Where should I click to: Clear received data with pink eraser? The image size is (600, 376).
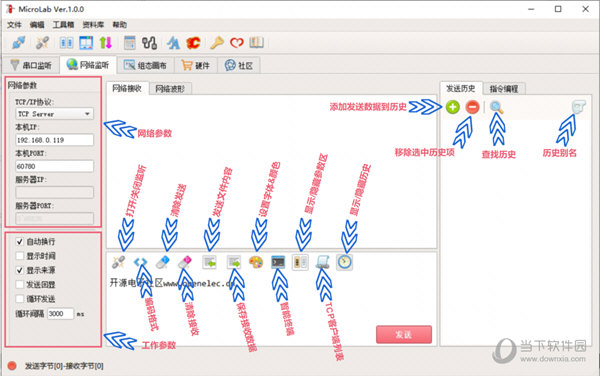pos(185,262)
